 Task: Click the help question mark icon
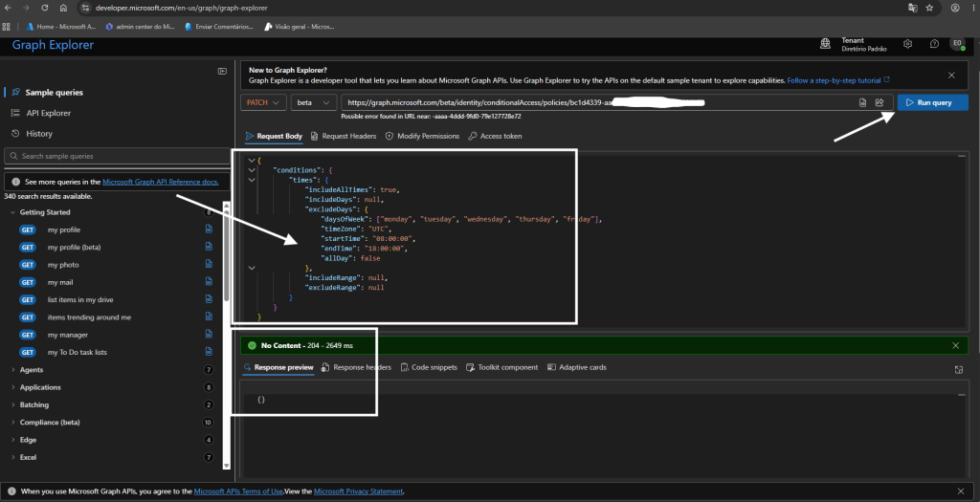click(x=934, y=44)
